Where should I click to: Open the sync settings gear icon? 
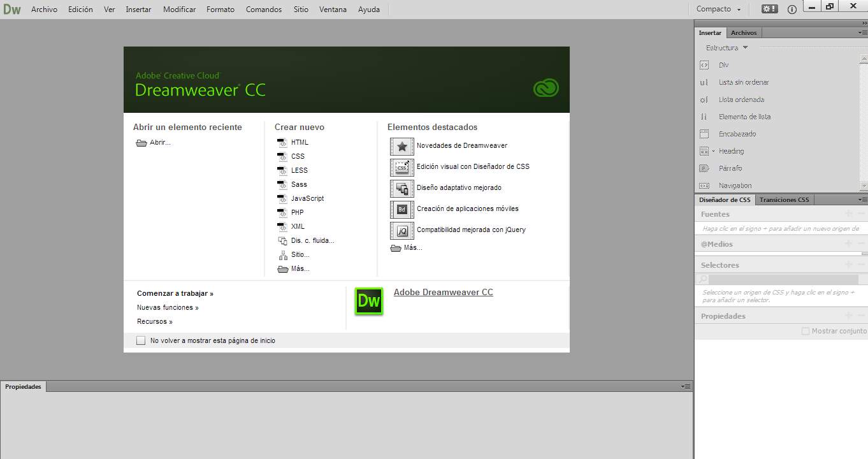tap(769, 9)
